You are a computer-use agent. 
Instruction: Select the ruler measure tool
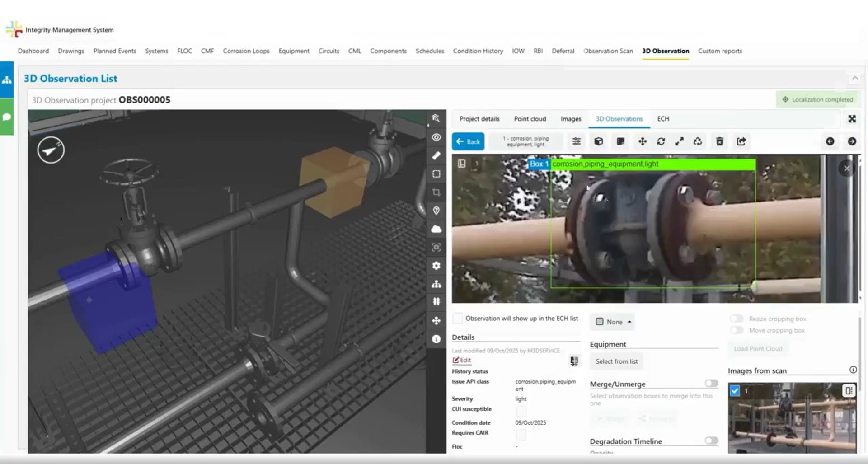(x=436, y=155)
